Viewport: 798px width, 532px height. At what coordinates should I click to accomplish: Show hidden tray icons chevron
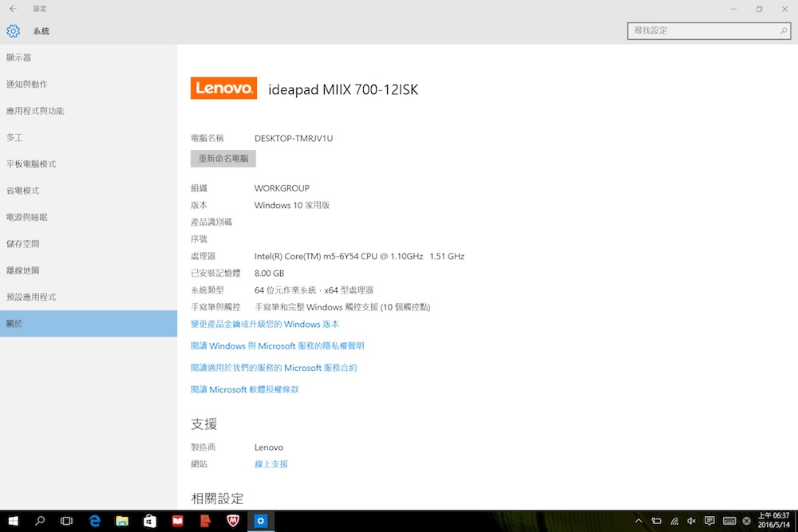[x=638, y=521]
